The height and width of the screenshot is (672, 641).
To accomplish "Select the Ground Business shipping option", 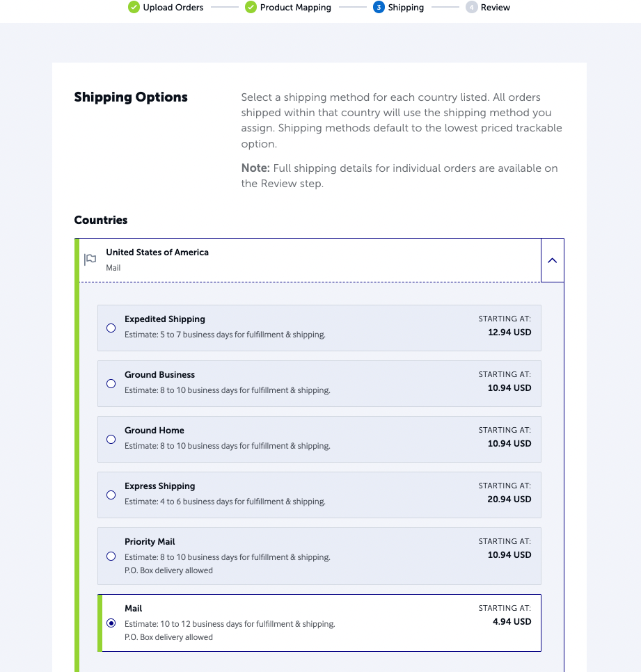I will [x=111, y=383].
